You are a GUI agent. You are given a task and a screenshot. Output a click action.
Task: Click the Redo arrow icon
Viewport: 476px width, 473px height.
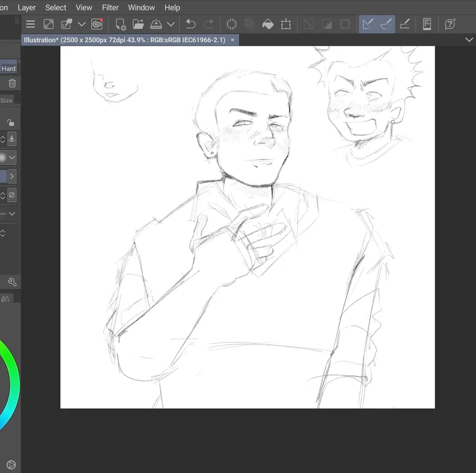(208, 24)
